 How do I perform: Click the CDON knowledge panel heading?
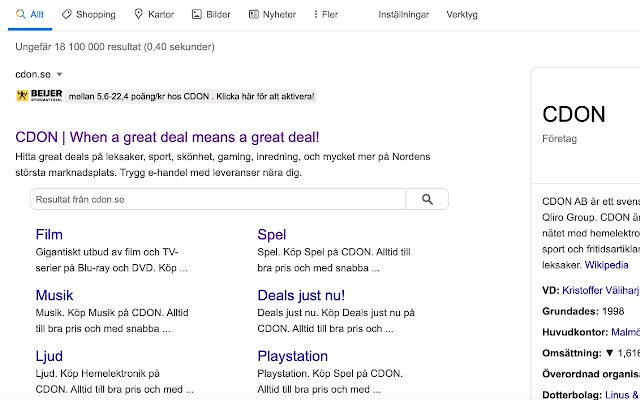pos(574,114)
